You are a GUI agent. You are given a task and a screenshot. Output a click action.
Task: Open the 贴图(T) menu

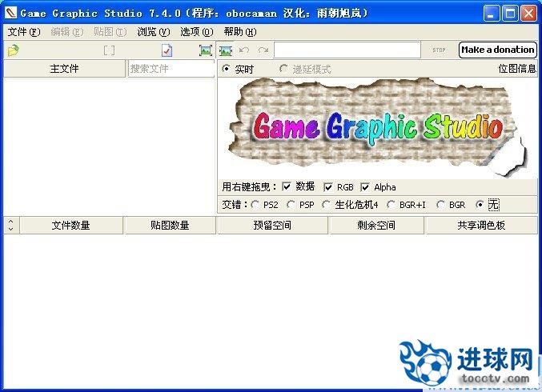click(110, 32)
